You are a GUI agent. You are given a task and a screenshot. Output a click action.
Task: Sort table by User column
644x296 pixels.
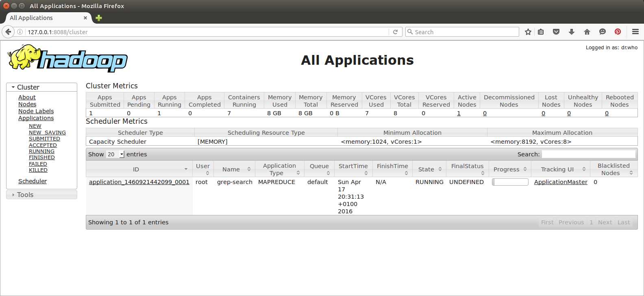pyautogui.click(x=203, y=169)
